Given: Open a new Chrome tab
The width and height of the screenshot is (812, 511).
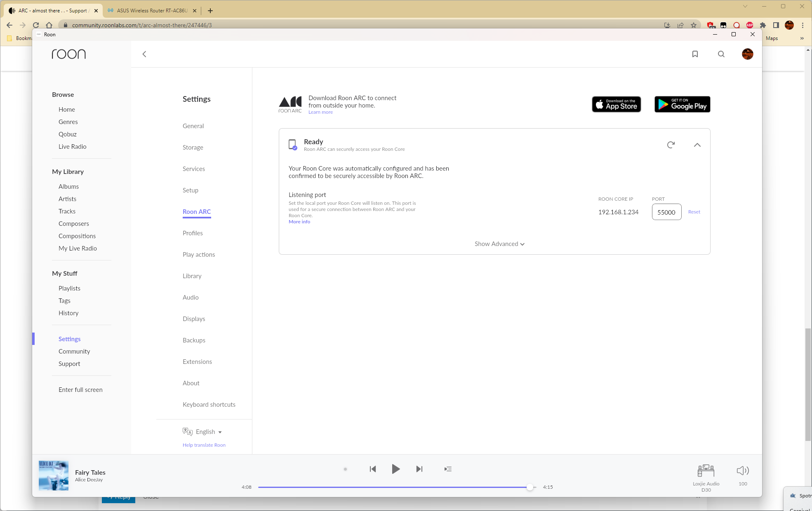Looking at the screenshot, I should click(210, 11).
